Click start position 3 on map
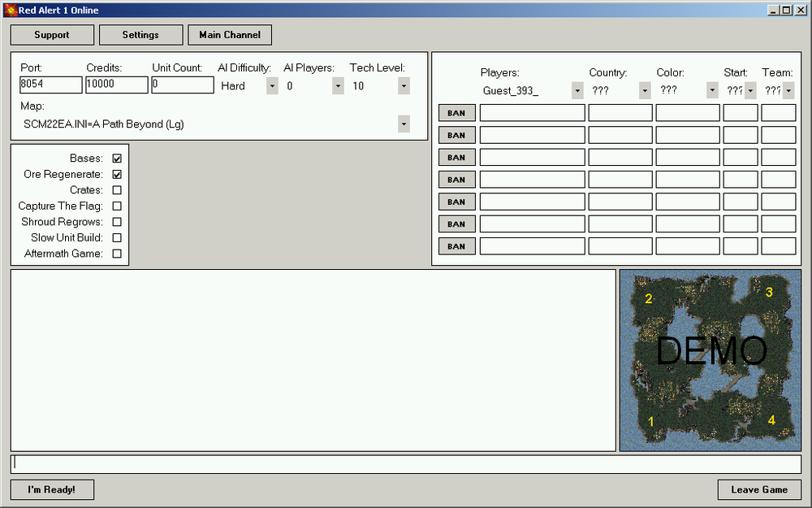 click(769, 293)
